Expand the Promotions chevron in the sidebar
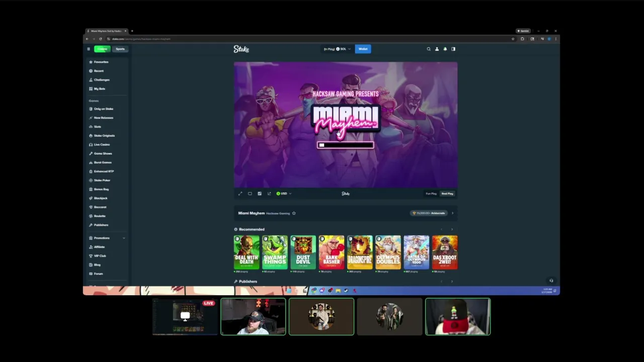This screenshot has width=644, height=362. [124, 238]
